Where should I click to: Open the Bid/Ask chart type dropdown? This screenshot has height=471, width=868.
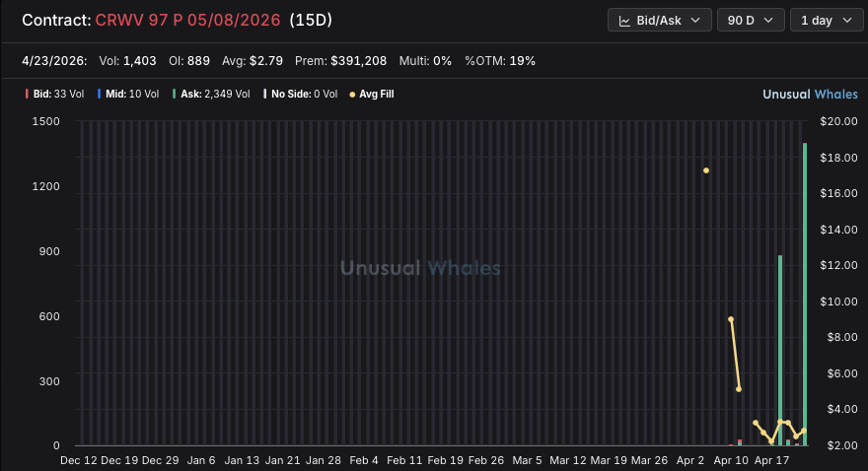(x=659, y=20)
